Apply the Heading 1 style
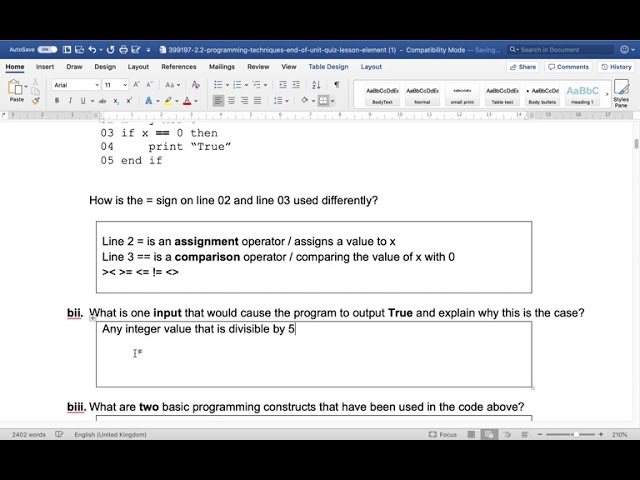This screenshot has height=480, width=640. tap(582, 94)
